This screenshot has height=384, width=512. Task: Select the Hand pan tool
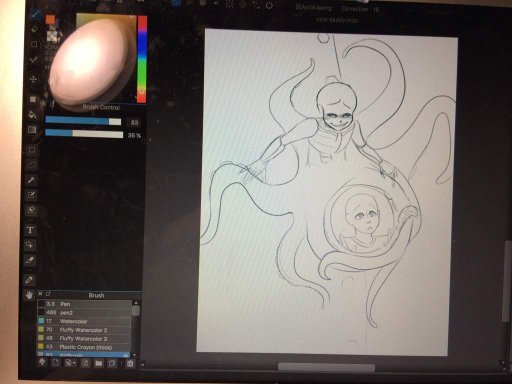[30, 295]
